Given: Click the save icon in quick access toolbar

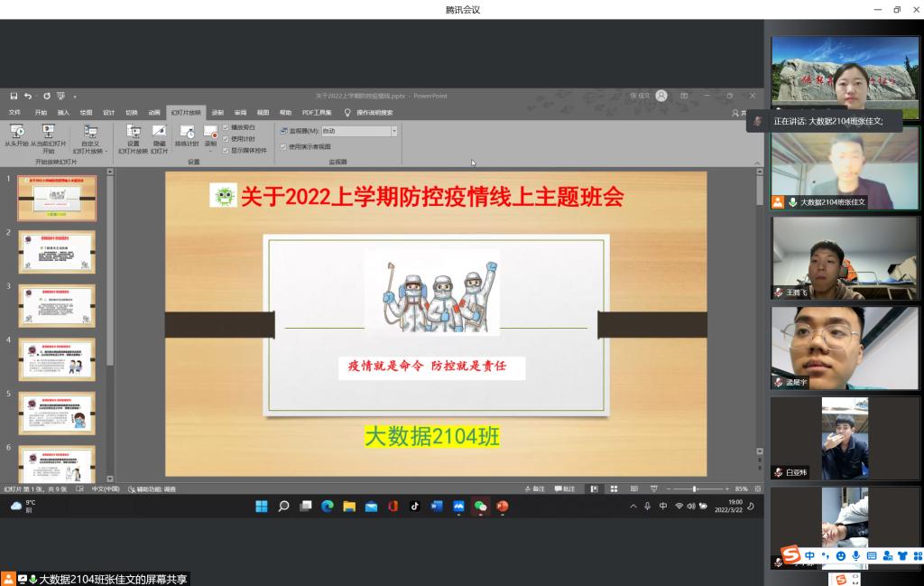Looking at the screenshot, I should (14, 96).
